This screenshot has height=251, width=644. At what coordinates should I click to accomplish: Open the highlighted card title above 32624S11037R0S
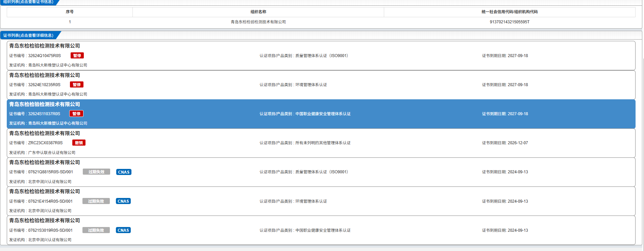point(45,104)
